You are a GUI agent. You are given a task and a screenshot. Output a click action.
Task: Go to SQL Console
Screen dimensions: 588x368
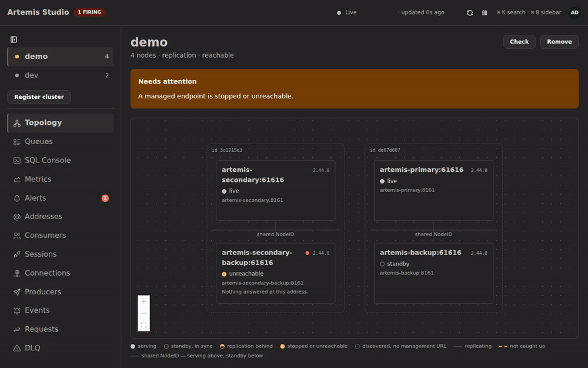[61, 160]
